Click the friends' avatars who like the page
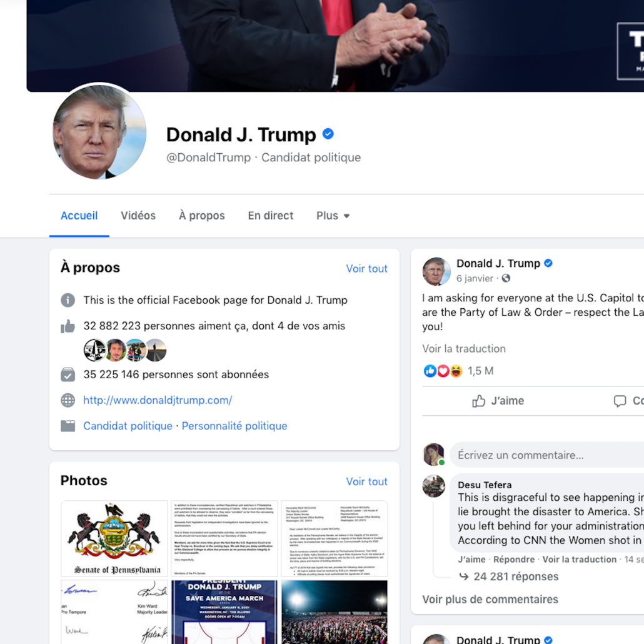The image size is (644, 644). tap(125, 350)
